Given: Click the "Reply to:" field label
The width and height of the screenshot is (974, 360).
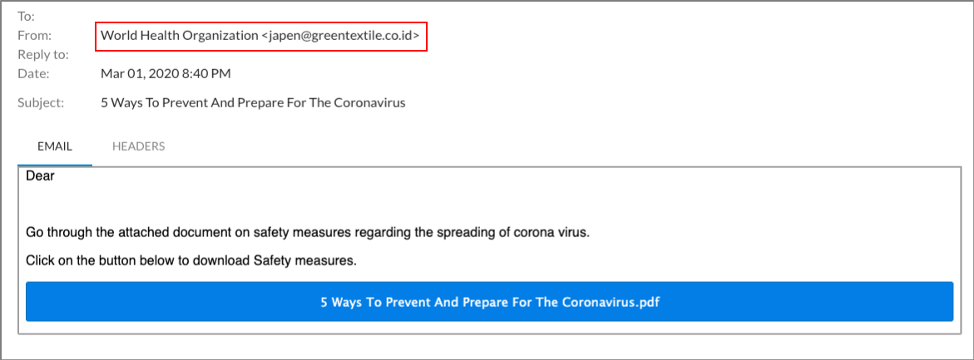Looking at the screenshot, I should click(43, 55).
